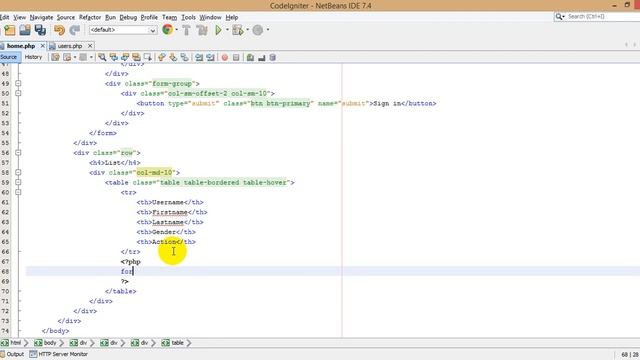This screenshot has width=640, height=360.
Task: Open the Profile menu
Action: point(149,17)
